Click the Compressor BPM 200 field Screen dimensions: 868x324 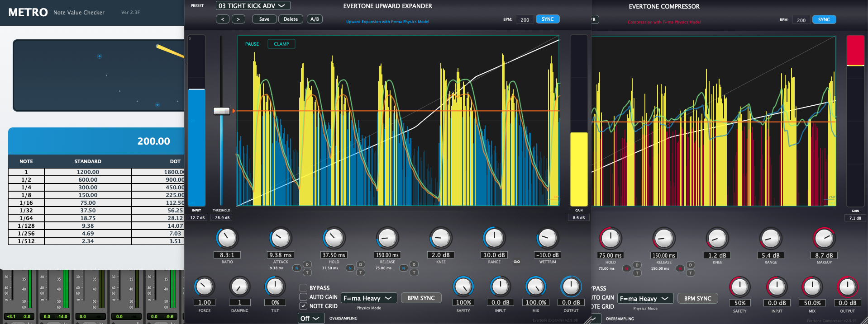pyautogui.click(x=801, y=20)
